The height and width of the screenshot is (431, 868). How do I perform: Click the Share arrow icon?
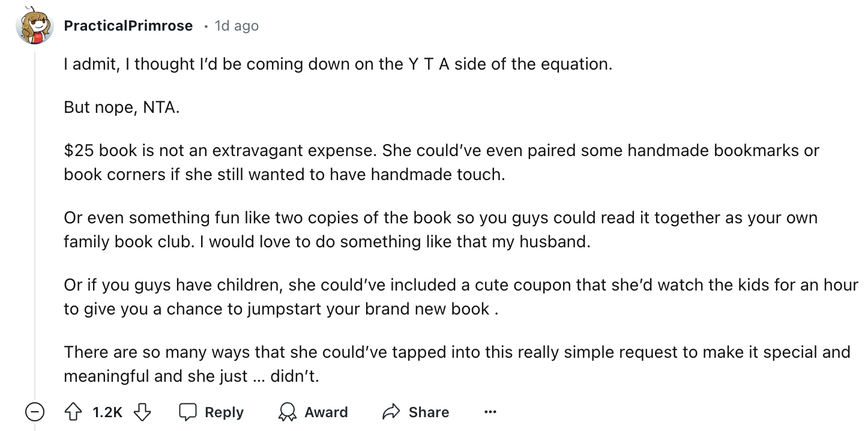(x=392, y=412)
